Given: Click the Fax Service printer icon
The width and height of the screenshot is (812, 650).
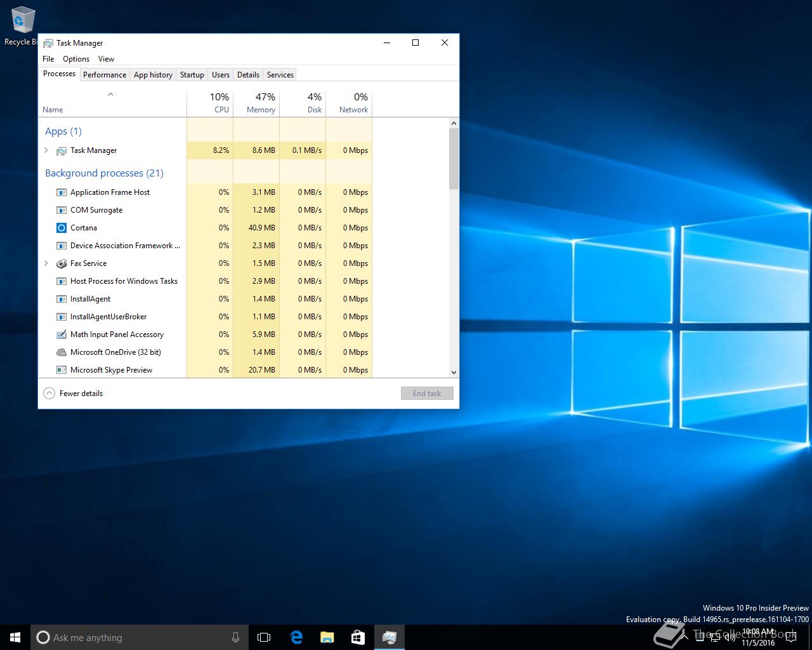Looking at the screenshot, I should (62, 263).
